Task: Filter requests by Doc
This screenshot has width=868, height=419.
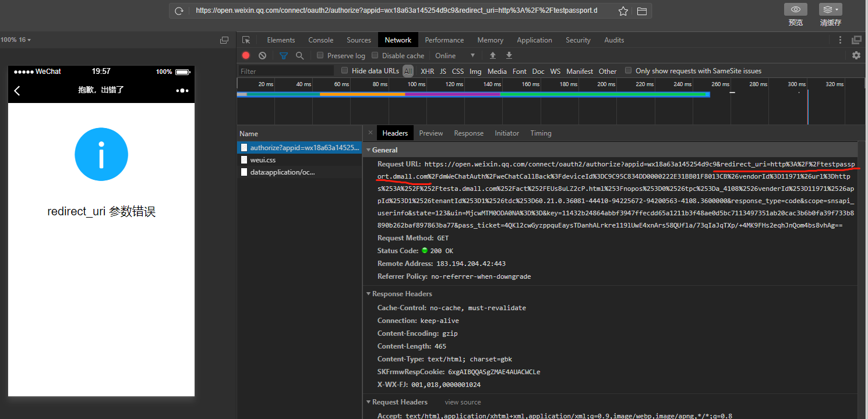Action: 538,71
